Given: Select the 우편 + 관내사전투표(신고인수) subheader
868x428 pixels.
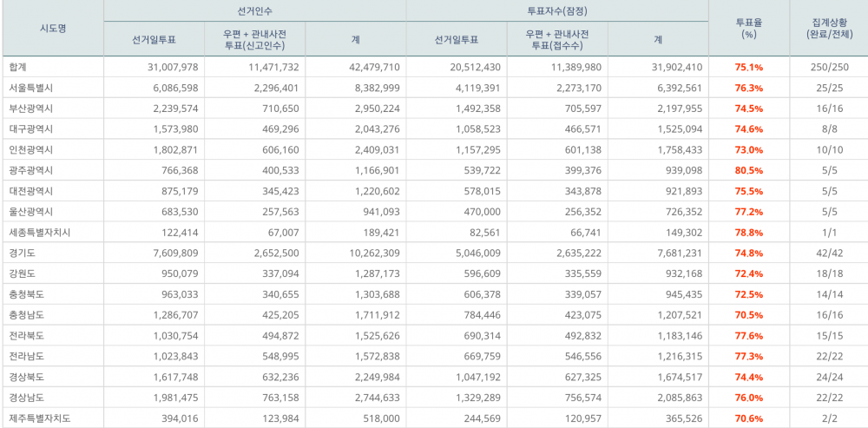Looking at the screenshot, I should (x=254, y=39).
